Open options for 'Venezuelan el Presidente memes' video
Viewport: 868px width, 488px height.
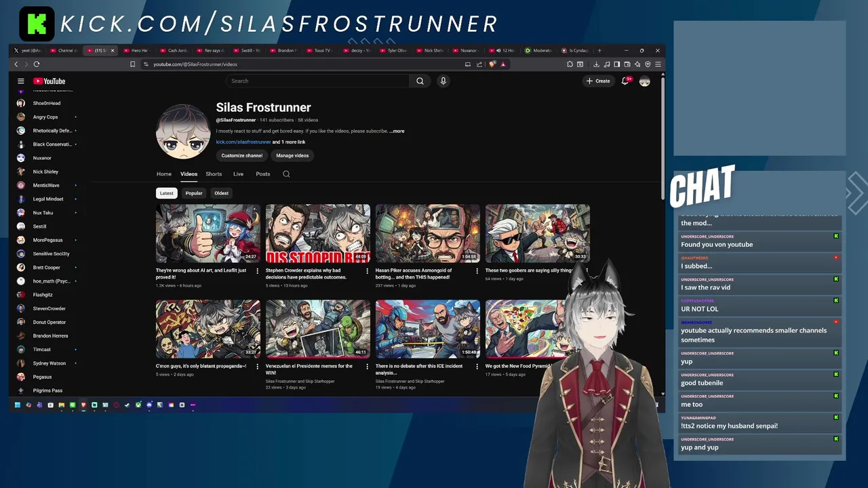click(x=367, y=367)
